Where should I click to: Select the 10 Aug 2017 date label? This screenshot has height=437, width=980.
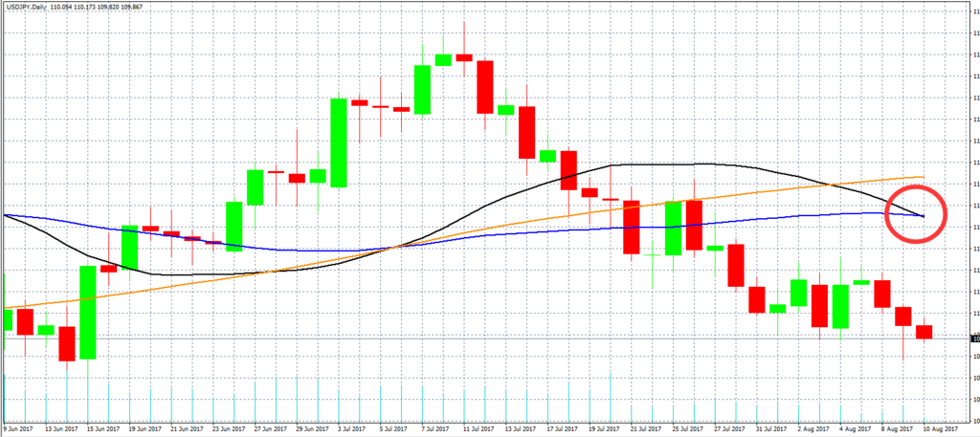pyautogui.click(x=942, y=429)
